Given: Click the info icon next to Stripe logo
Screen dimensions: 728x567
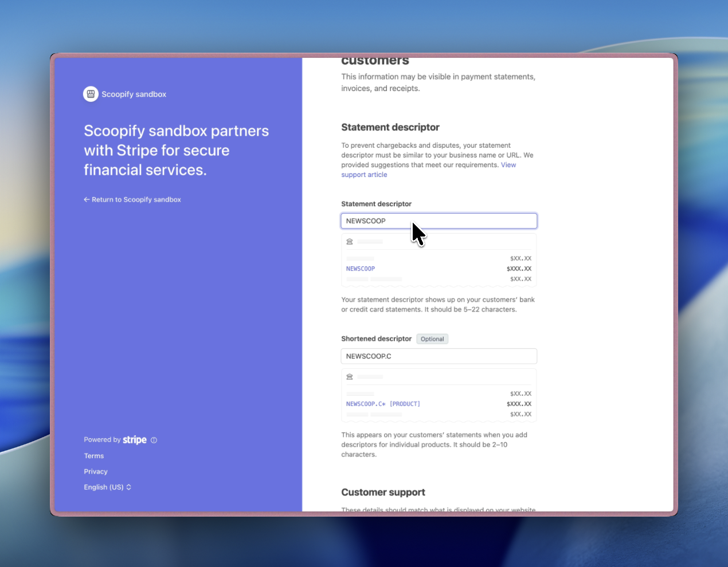Looking at the screenshot, I should point(154,440).
